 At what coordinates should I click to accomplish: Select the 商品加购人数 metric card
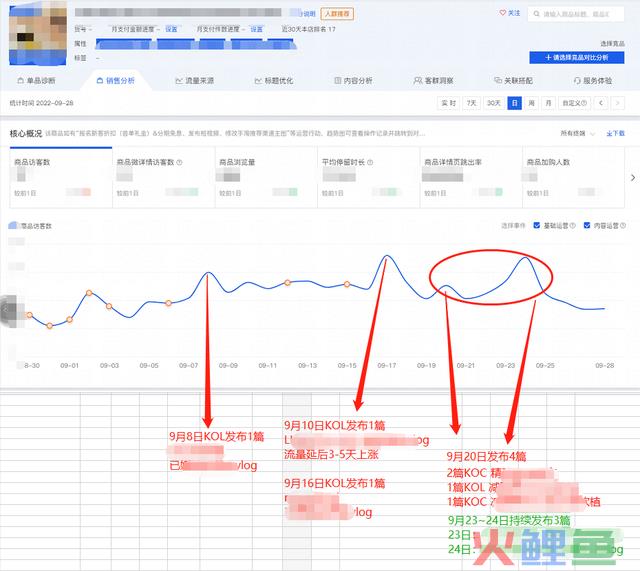click(x=573, y=178)
